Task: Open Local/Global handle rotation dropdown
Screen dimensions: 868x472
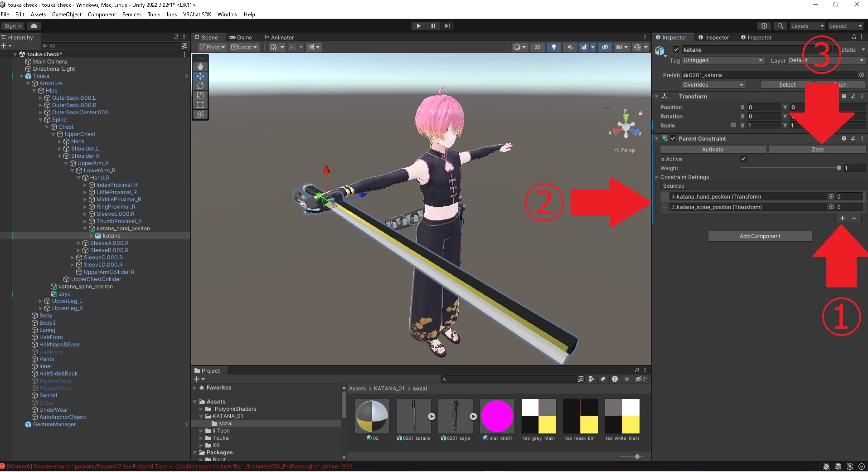Action: (244, 47)
